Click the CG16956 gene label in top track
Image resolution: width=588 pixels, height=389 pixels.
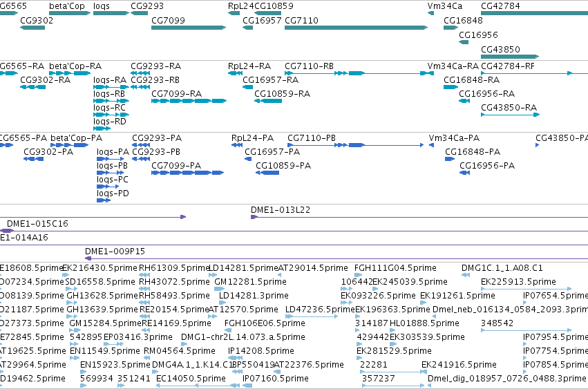(478, 35)
